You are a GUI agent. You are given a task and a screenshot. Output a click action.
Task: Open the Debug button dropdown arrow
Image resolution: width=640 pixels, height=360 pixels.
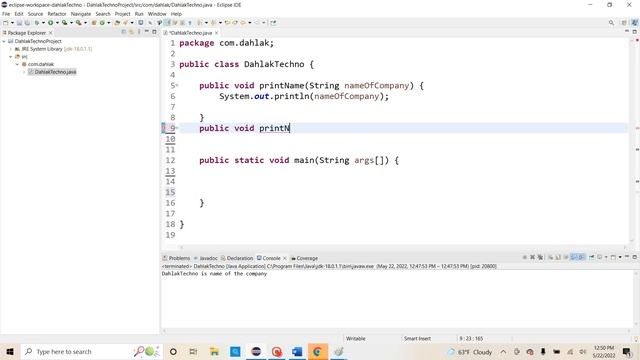click(43, 23)
